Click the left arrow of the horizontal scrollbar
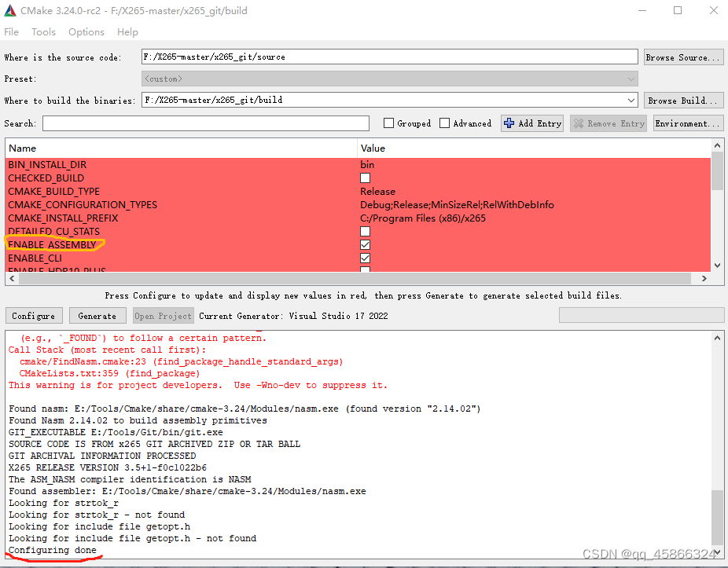 (12, 279)
